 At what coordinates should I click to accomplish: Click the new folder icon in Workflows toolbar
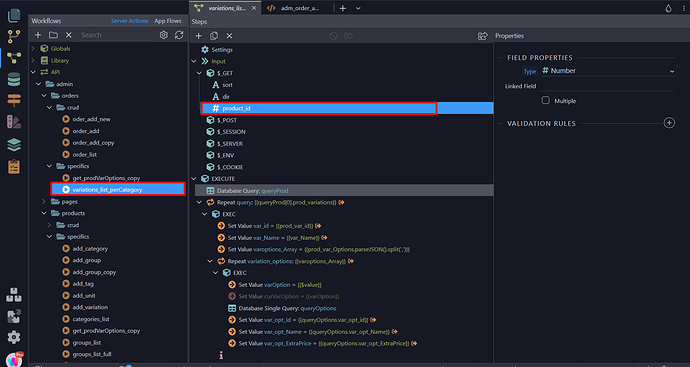click(53, 35)
